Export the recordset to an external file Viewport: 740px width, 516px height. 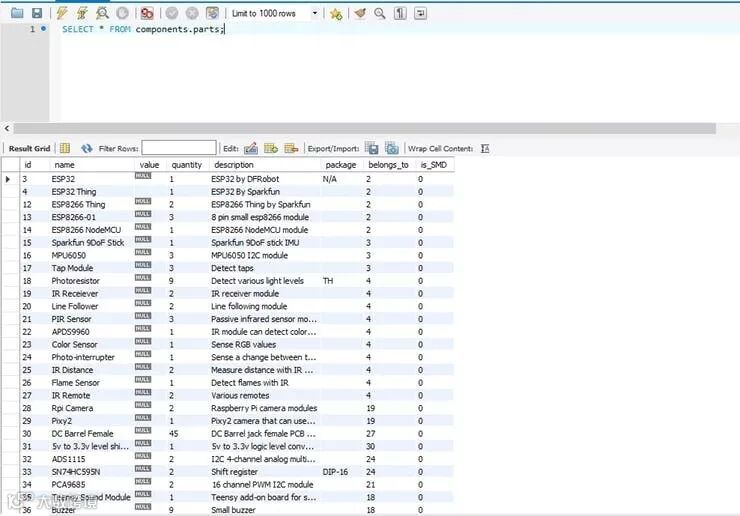372,148
